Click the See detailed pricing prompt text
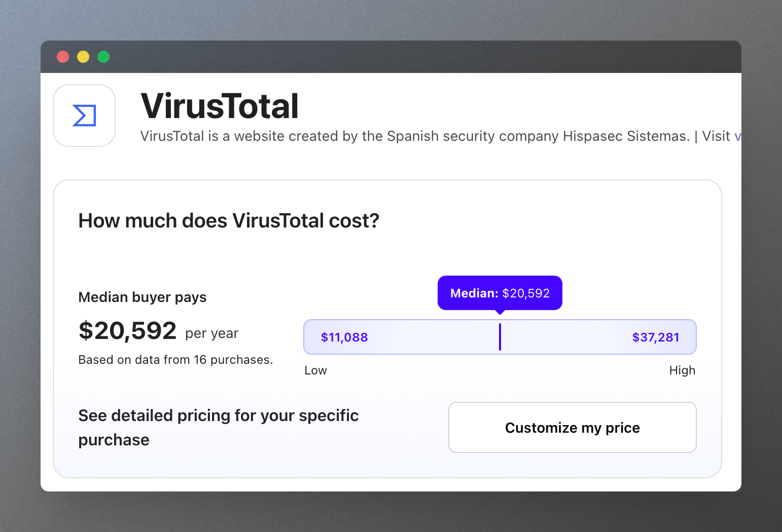This screenshot has width=782, height=532. click(x=218, y=427)
